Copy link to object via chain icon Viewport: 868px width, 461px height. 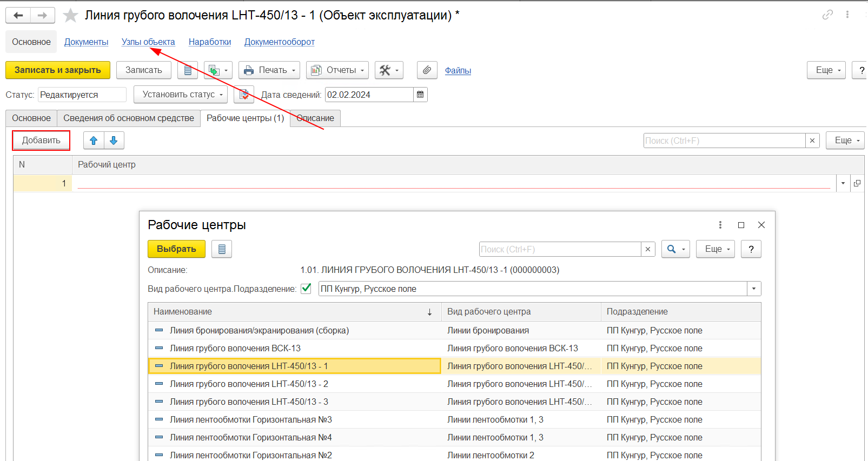tap(827, 15)
